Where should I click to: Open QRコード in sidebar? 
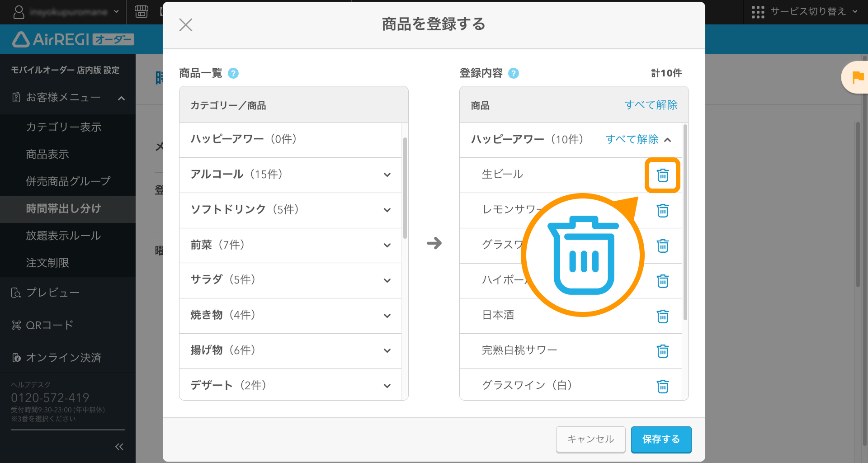click(x=42, y=325)
